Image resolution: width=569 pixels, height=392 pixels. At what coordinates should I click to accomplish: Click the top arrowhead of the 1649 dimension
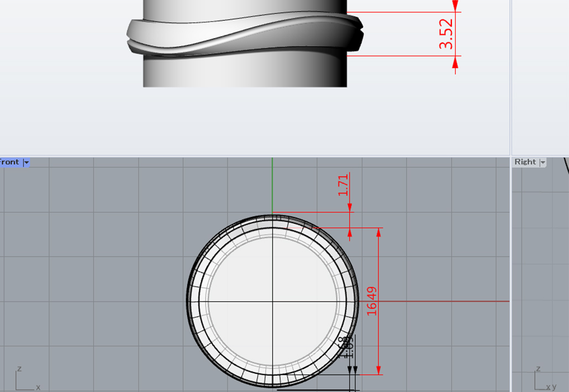[x=379, y=232]
